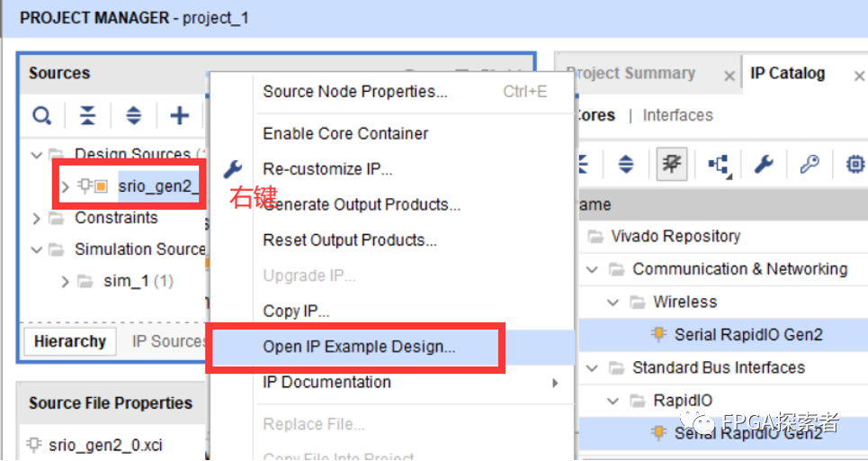Open IP Documentation submenu arrow
Screen dimensions: 868x461
tap(555, 383)
